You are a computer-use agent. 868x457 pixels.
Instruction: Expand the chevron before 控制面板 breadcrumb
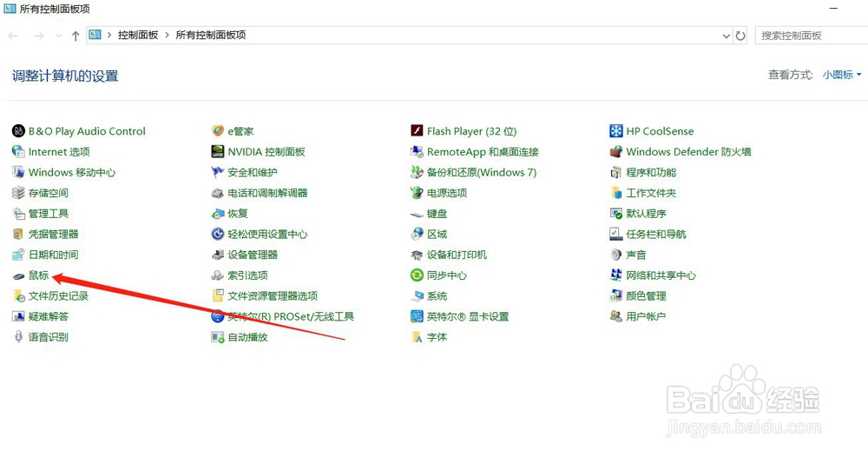point(109,35)
